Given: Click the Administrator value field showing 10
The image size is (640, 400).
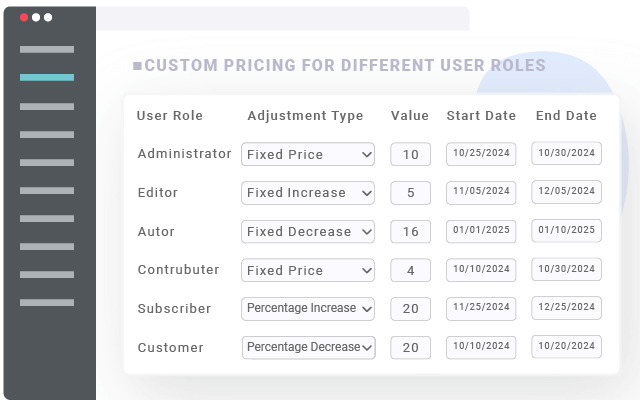Looking at the screenshot, I should coord(410,154).
